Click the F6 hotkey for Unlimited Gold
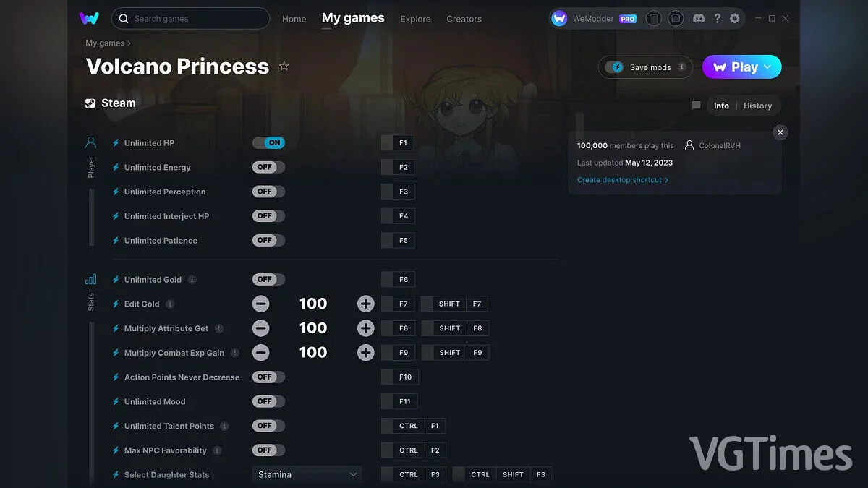Viewport: 868px width, 488px height. 398,279
